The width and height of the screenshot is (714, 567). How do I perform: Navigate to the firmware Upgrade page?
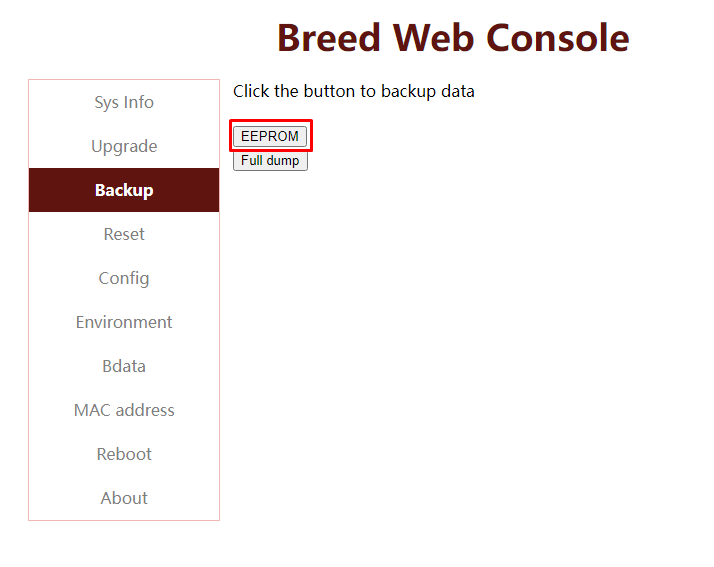coord(124,146)
